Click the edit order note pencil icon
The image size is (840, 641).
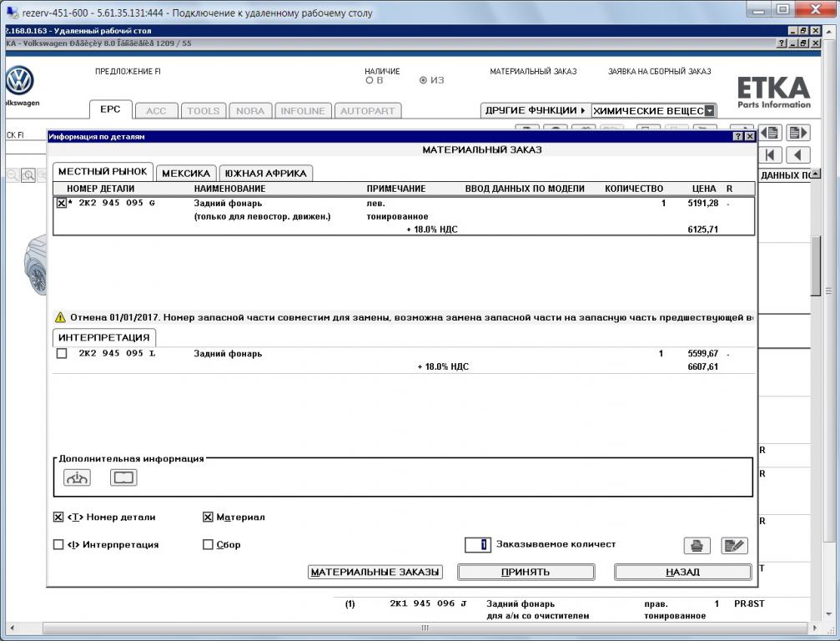pos(734,546)
